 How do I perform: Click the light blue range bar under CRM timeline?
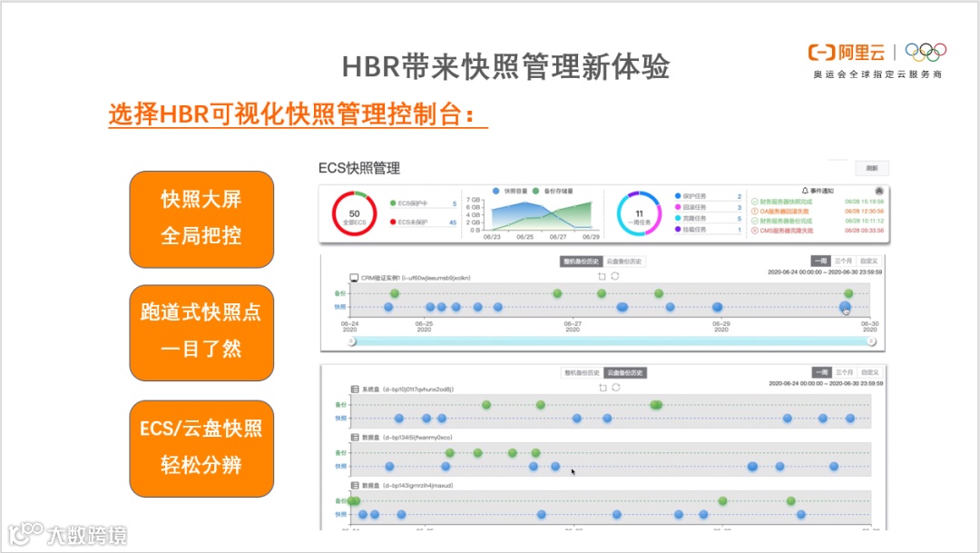click(612, 341)
